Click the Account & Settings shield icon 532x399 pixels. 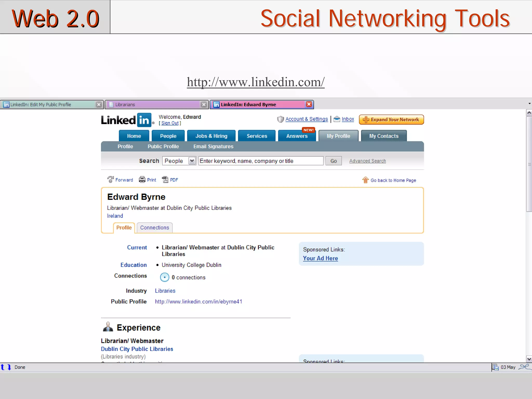(x=280, y=119)
